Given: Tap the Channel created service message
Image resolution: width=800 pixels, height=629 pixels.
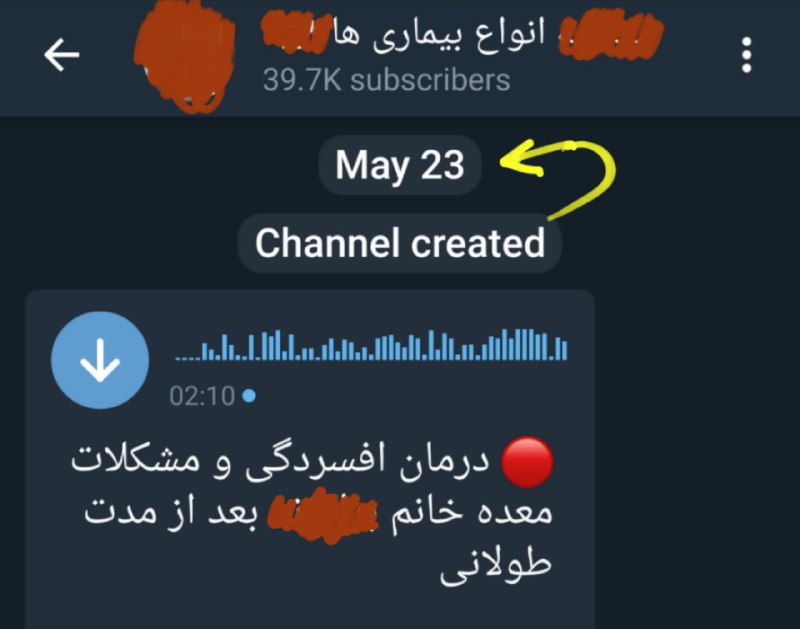Looking at the screenshot, I should pos(399,243).
